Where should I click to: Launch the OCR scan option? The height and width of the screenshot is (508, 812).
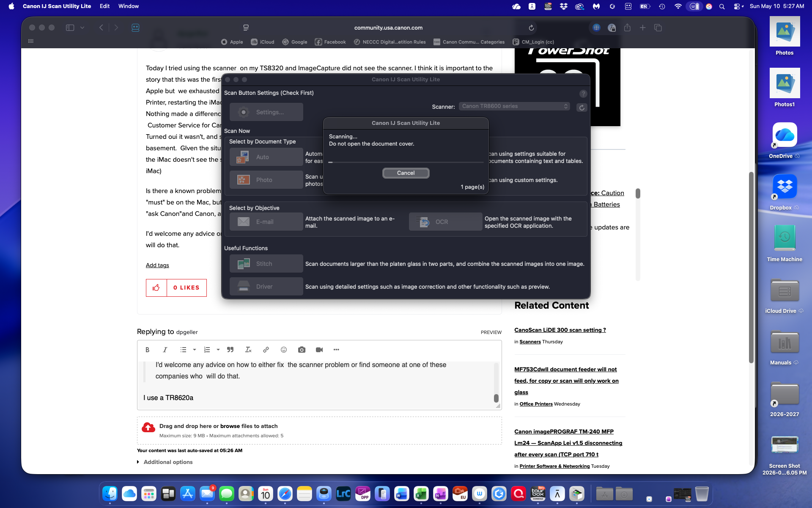tap(445, 222)
